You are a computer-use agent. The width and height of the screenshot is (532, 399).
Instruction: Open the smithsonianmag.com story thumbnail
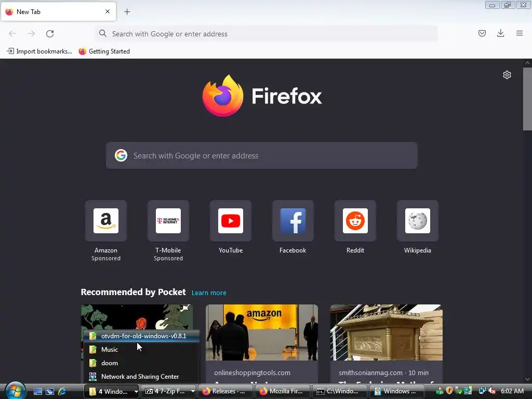coord(387,332)
